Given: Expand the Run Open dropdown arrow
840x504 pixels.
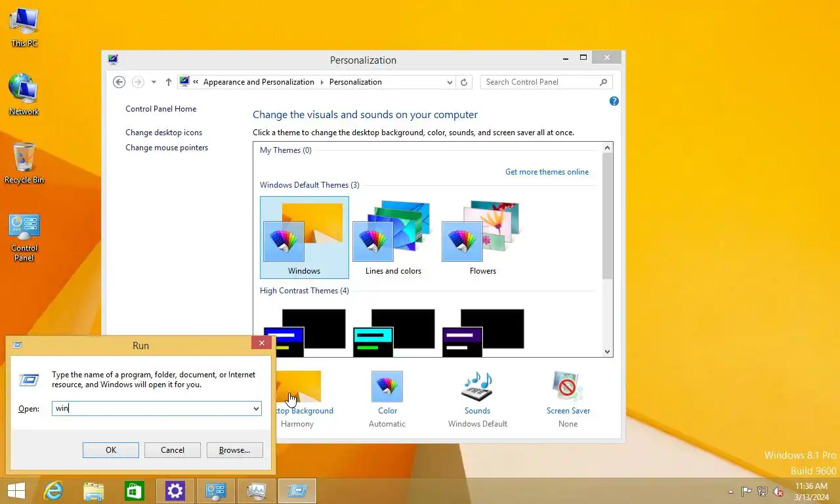Looking at the screenshot, I should (256, 408).
